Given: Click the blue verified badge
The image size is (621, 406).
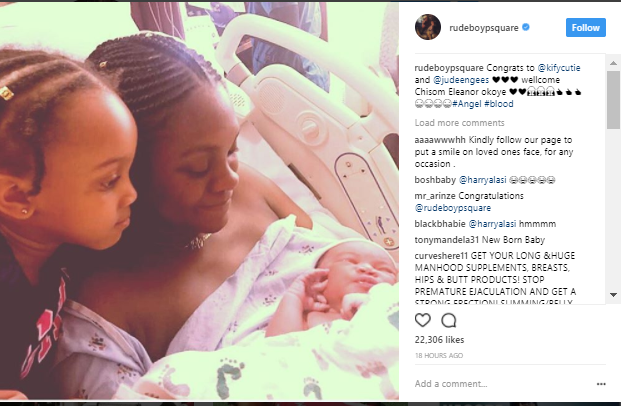Looking at the screenshot, I should pyautogui.click(x=526, y=27).
